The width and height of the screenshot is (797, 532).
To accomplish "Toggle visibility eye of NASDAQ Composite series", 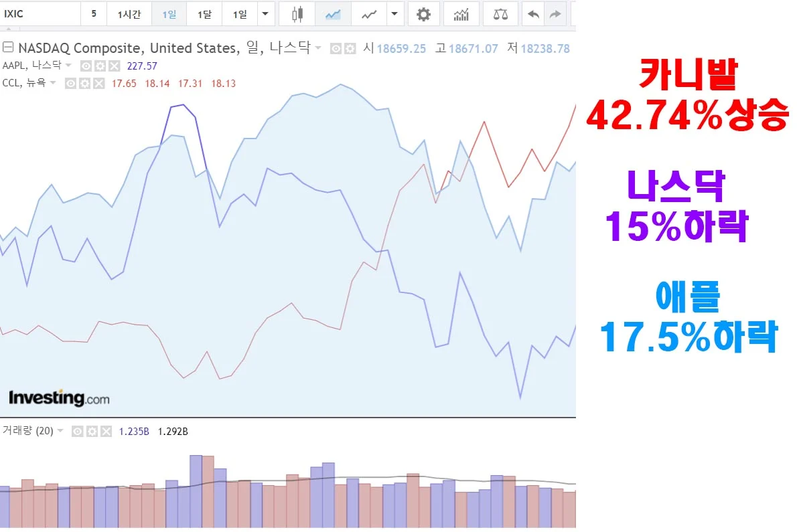I will coord(336,49).
